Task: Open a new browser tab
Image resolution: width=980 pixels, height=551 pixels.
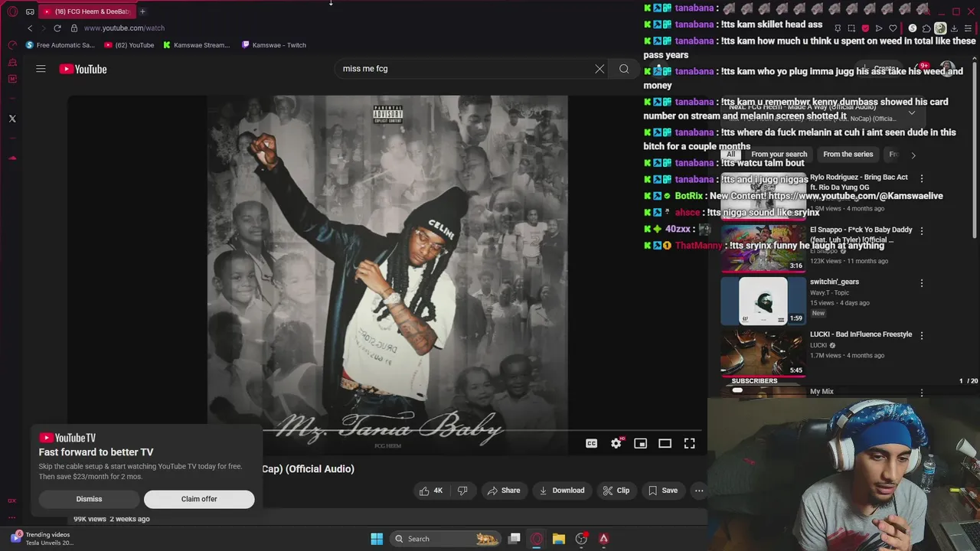Action: tap(142, 11)
